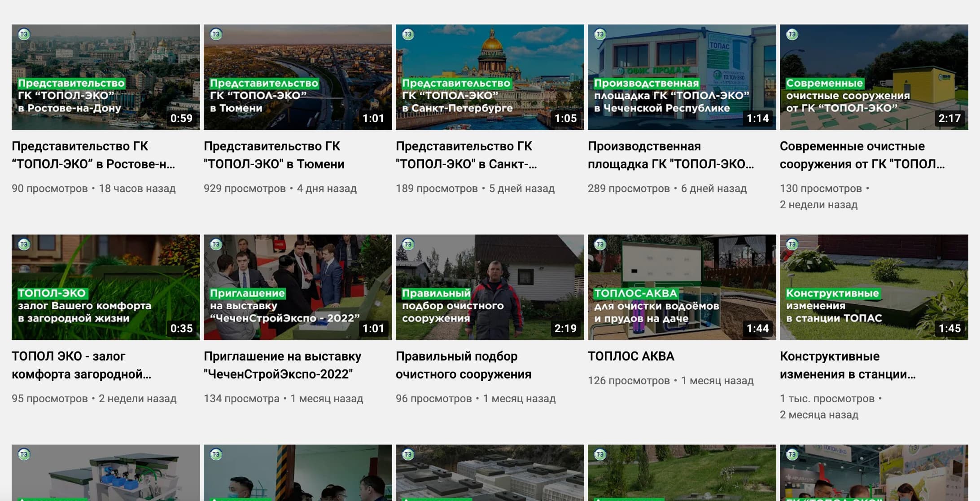
Task: Click the ТЭ logo on Современные очистные thumbnail
Action: click(x=792, y=34)
